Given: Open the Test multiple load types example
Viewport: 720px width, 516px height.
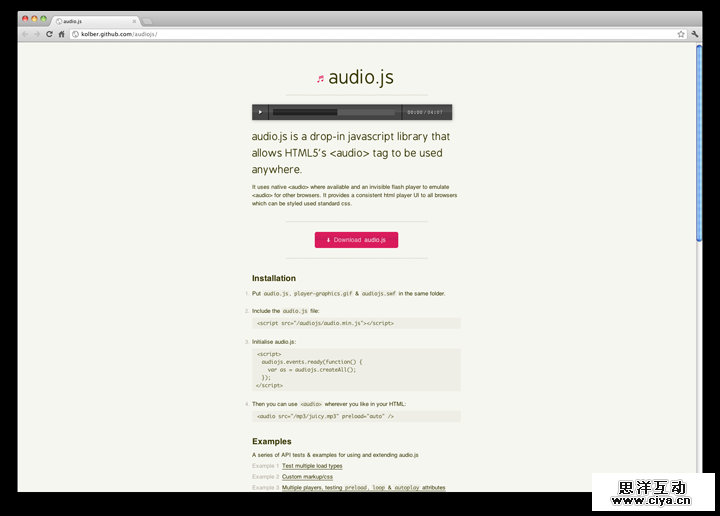Looking at the screenshot, I should tap(312, 466).
